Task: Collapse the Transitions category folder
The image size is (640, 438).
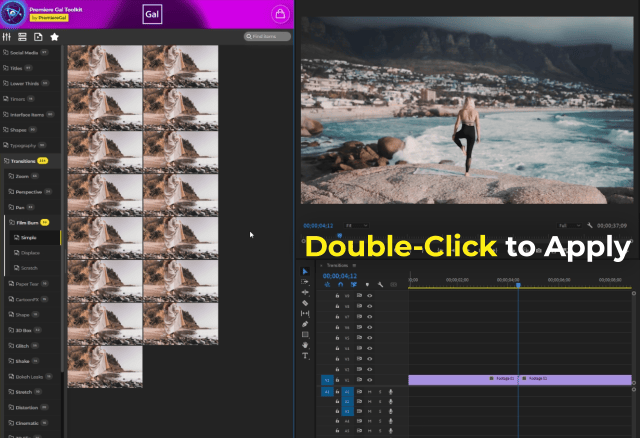Action: (30, 161)
